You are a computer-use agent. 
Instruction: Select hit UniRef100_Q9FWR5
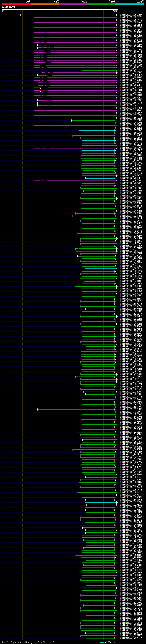tap(131, 55)
